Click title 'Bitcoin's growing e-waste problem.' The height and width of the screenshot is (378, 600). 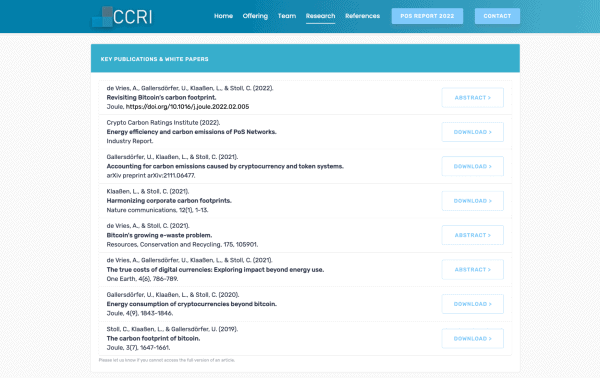tap(159, 235)
